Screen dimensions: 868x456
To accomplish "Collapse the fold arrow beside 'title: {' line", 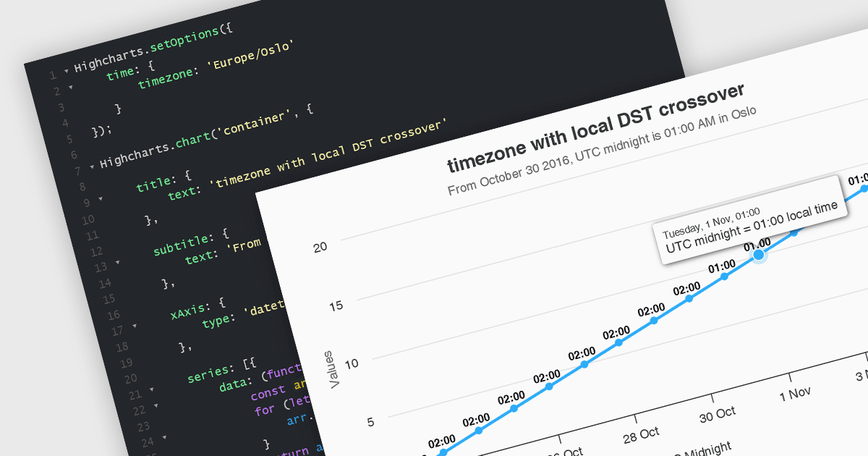I will 99,198.
